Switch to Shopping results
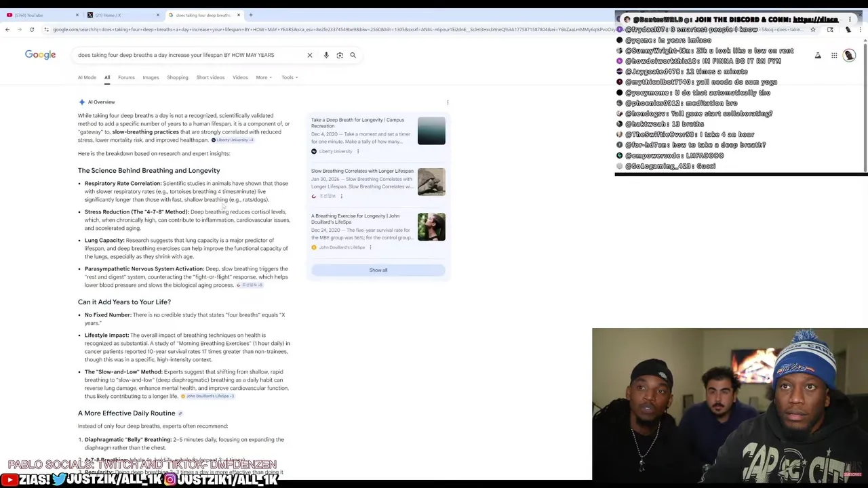The image size is (868, 488). [x=178, y=77]
